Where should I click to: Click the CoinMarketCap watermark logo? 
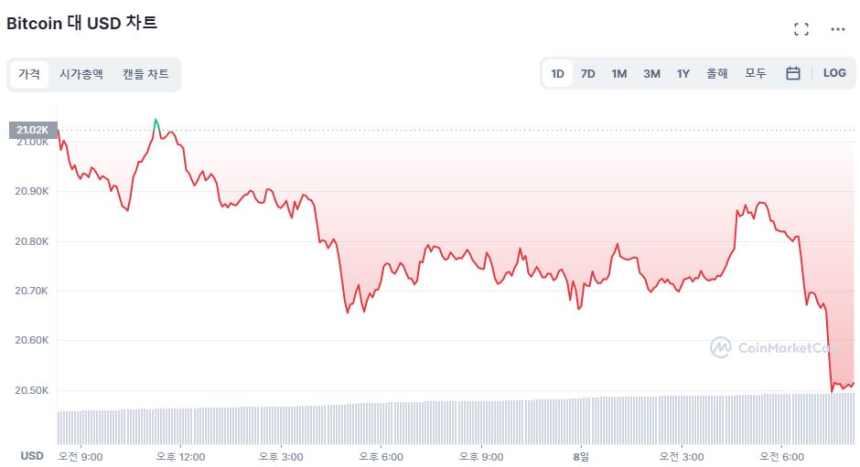[771, 347]
